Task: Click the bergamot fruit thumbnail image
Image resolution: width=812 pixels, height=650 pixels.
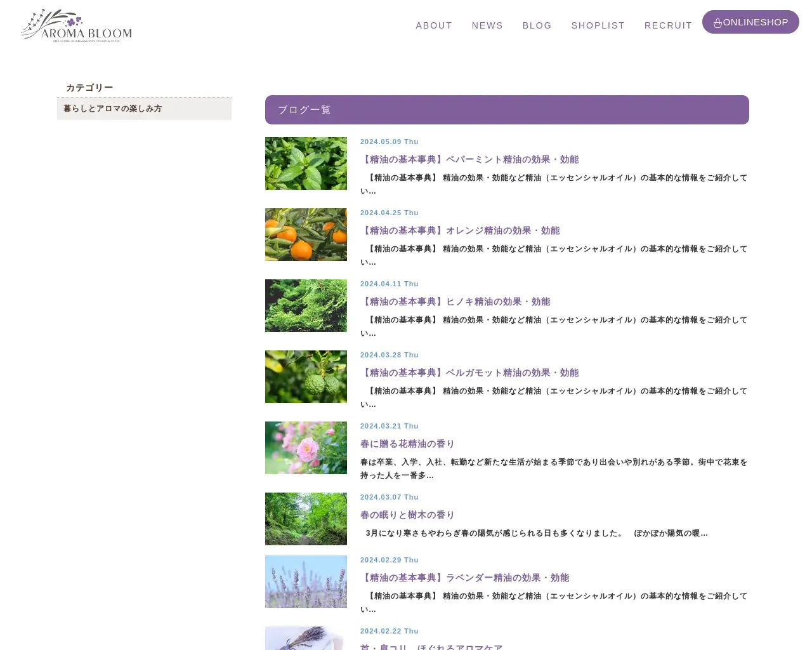Action: 306,376
